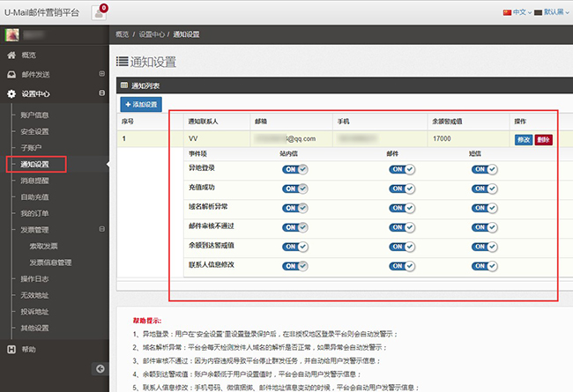
Task: Click the gear icon for 设置中心
Action: pos(11,94)
